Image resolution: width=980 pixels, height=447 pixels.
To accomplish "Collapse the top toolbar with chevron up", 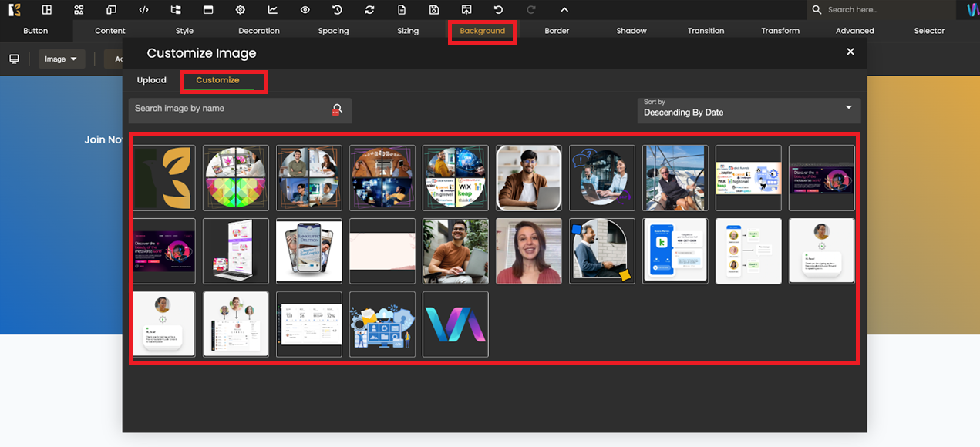I will [564, 10].
